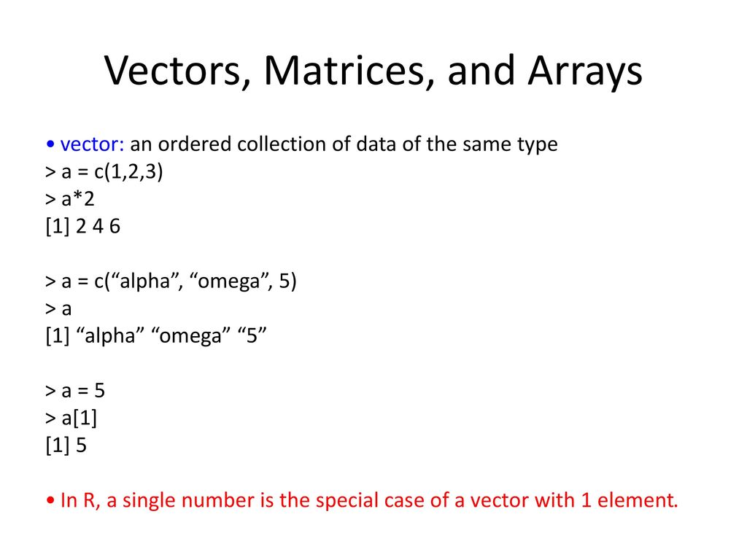
Task: Click the red sentence about a single number
Action: (x=368, y=500)
